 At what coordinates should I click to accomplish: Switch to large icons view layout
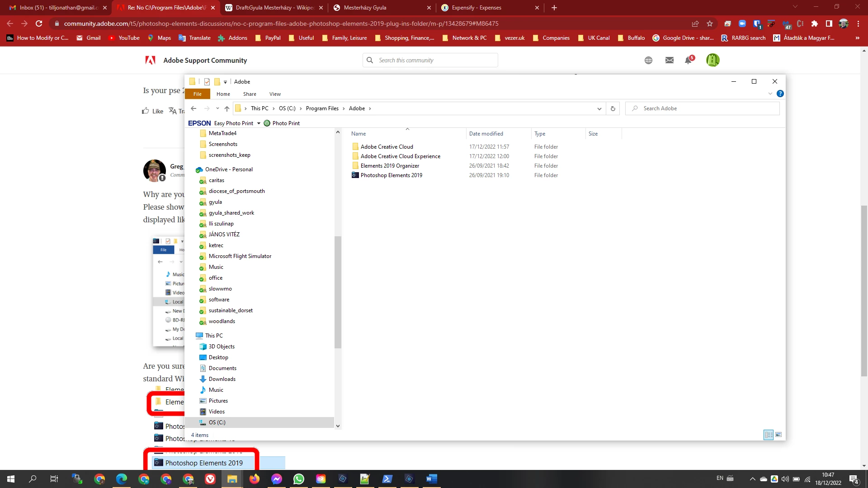click(778, 435)
